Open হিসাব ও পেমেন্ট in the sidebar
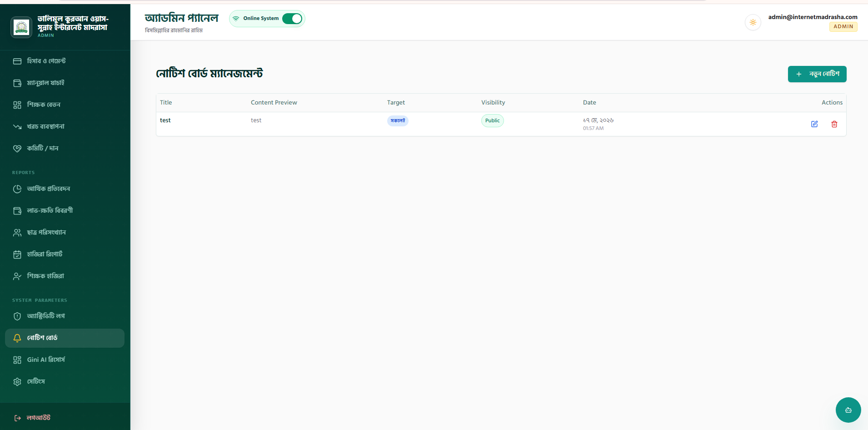Image resolution: width=868 pixels, height=430 pixels. point(65,61)
